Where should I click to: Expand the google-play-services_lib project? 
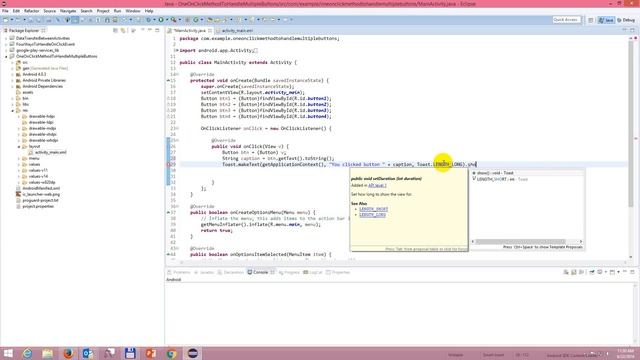(x=6, y=50)
